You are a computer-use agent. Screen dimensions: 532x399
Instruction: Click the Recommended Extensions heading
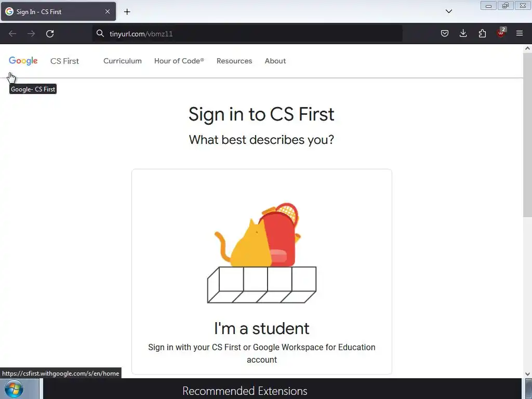pos(245,391)
